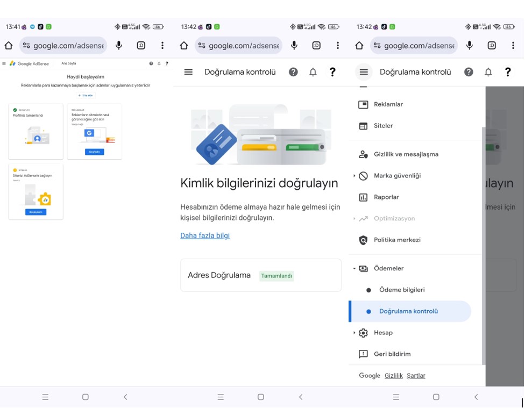This screenshot has width=532, height=415.
Task: Expand the Marka güvenliği submenu arrow
Action: coord(354,176)
